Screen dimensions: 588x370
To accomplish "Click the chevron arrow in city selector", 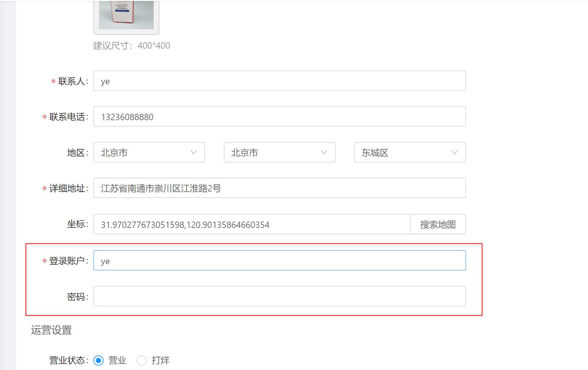I will coord(324,153).
